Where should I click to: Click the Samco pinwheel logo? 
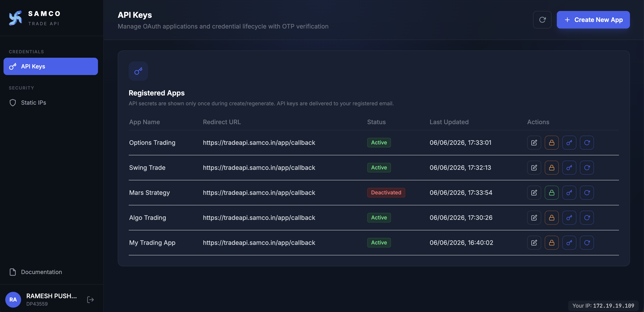tap(16, 18)
